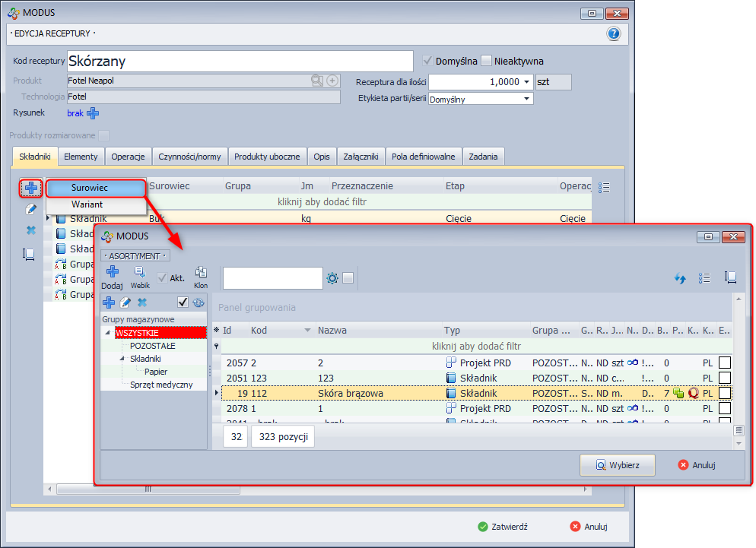Viewport: 756px width, 548px height.
Task: Click the Wybierz button
Action: 617,465
